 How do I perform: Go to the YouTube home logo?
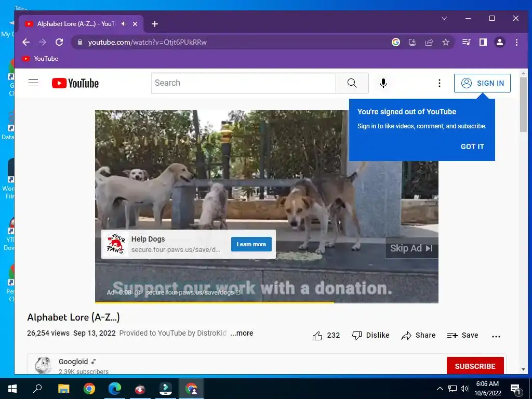click(75, 83)
